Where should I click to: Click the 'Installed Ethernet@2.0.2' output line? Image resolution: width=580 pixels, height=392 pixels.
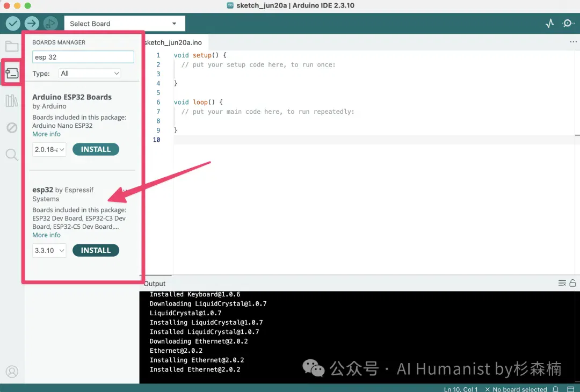tap(195, 369)
